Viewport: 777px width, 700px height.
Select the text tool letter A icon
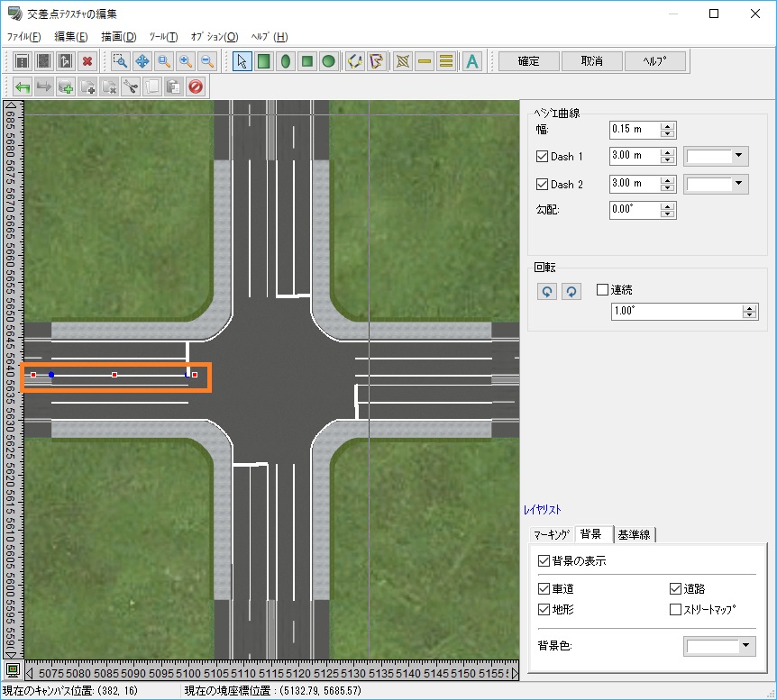[471, 61]
